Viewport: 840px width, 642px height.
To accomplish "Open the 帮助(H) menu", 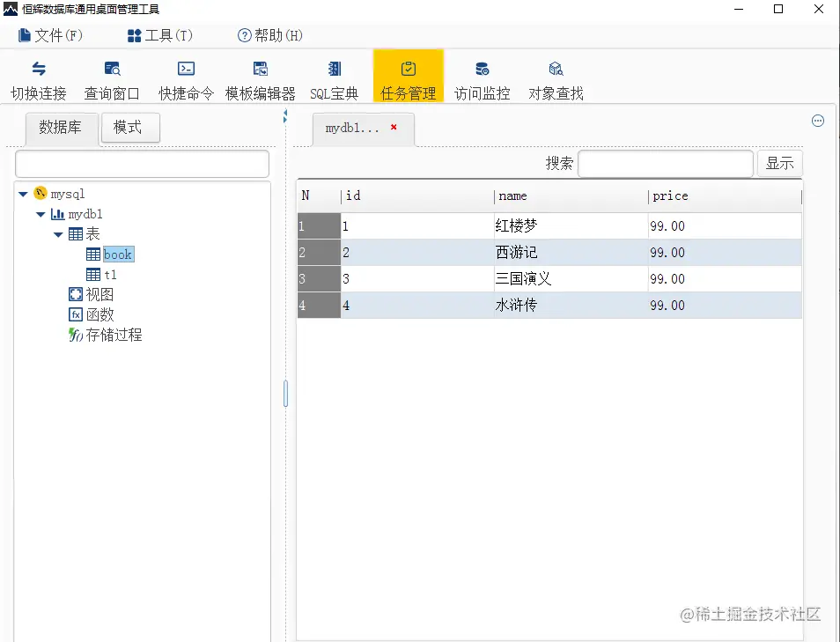I will tap(270, 36).
